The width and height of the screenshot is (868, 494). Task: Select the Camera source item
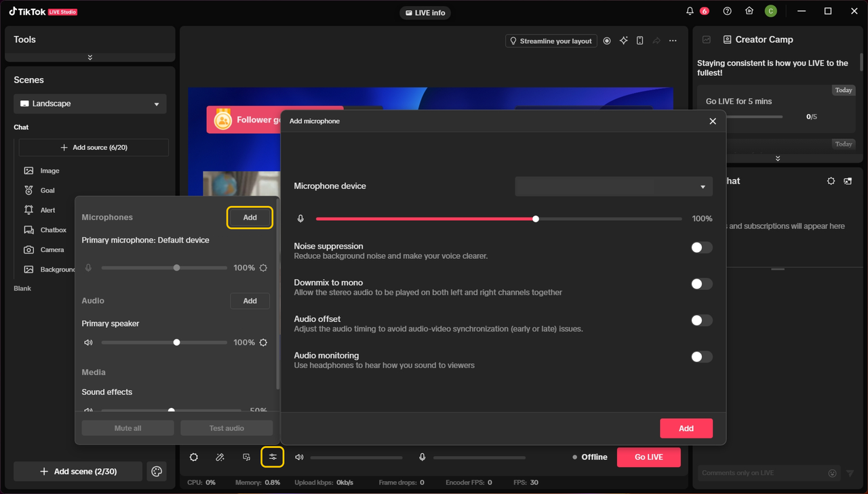(x=52, y=249)
